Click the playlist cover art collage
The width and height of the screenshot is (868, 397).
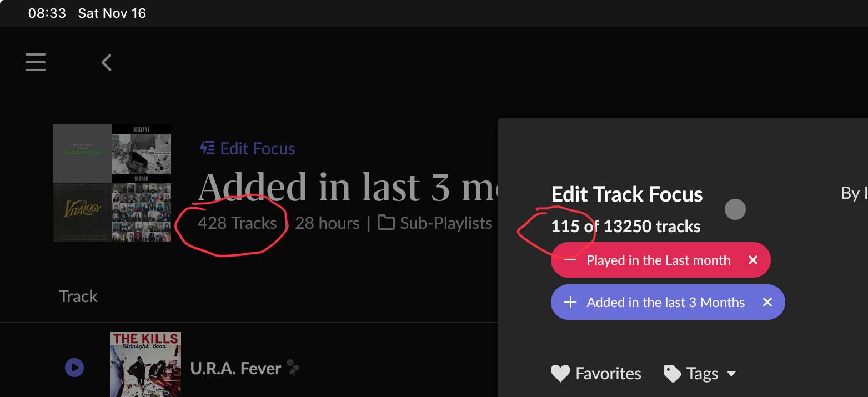point(112,183)
